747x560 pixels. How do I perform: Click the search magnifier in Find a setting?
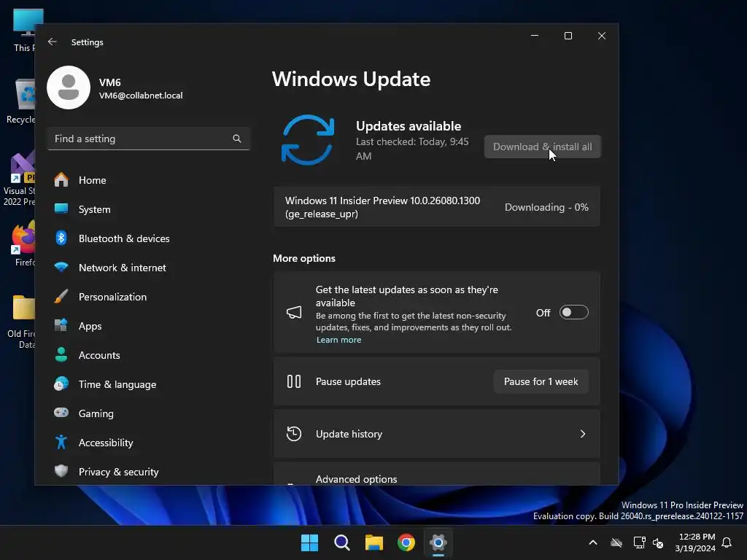coord(237,139)
